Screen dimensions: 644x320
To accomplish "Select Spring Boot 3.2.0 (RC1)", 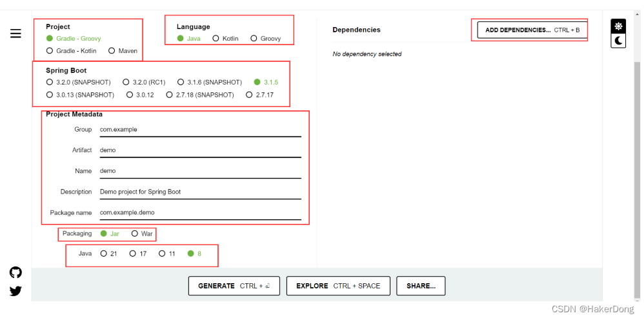I will (x=143, y=82).
